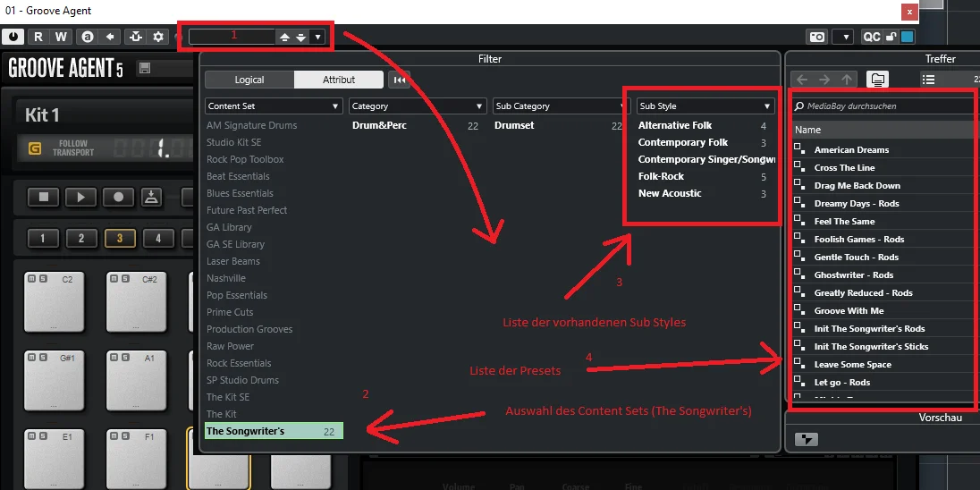
Task: Select pad group 2
Action: [x=81, y=238]
